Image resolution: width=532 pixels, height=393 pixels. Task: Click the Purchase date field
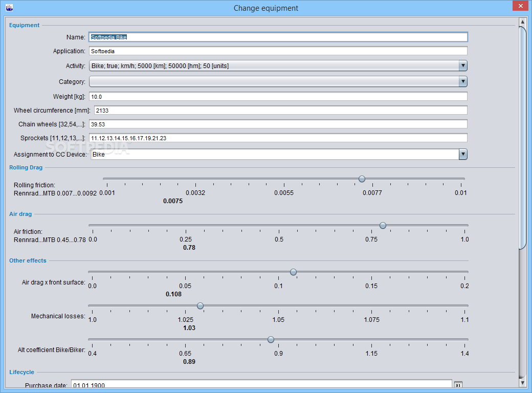click(x=261, y=384)
